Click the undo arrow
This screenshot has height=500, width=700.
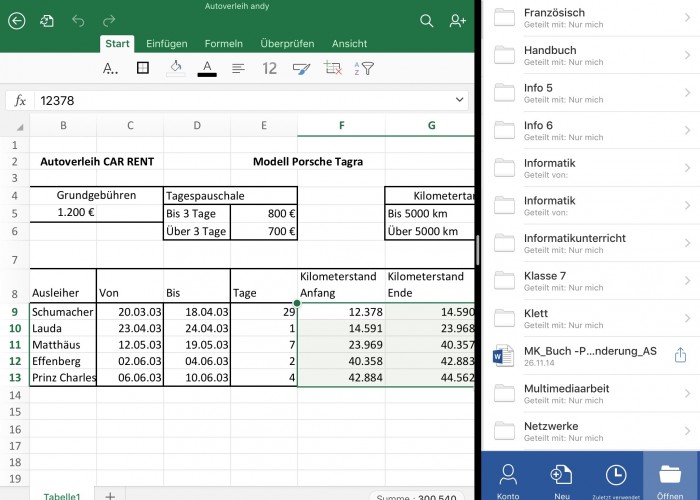click(x=78, y=21)
